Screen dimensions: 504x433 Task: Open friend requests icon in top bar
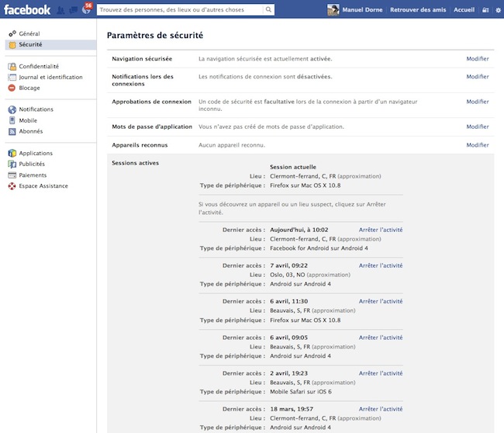point(60,10)
